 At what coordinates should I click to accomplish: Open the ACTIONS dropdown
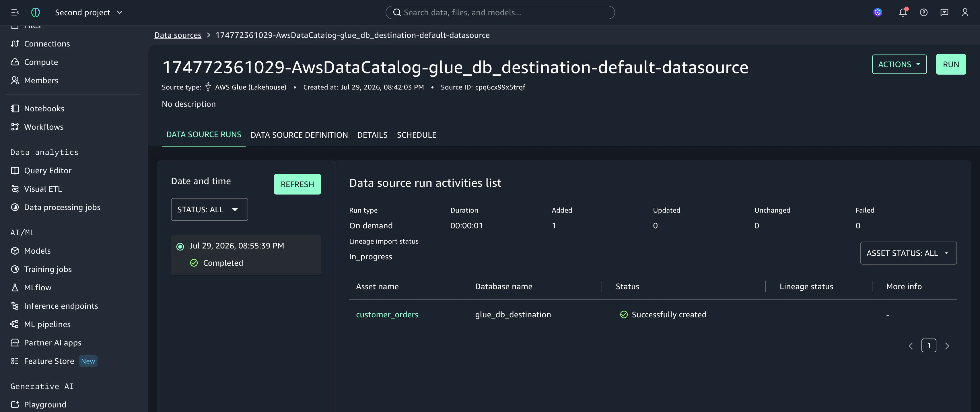pyautogui.click(x=899, y=64)
